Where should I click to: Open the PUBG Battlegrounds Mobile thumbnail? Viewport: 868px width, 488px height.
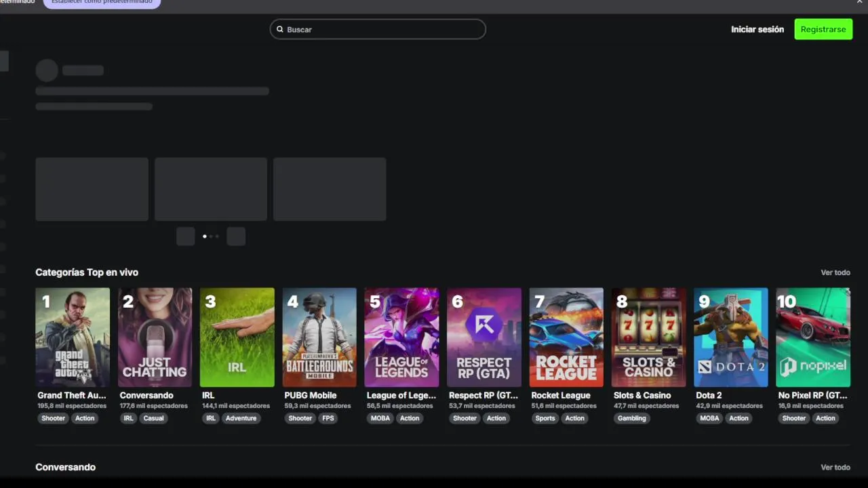click(319, 338)
